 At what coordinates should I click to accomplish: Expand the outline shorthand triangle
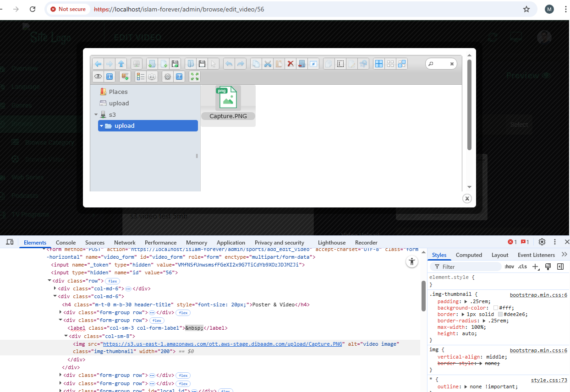click(466, 387)
